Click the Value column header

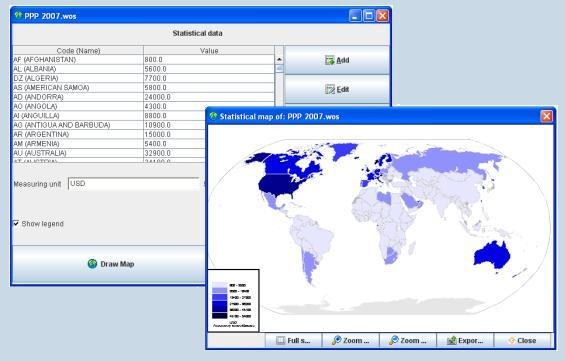tap(209, 50)
